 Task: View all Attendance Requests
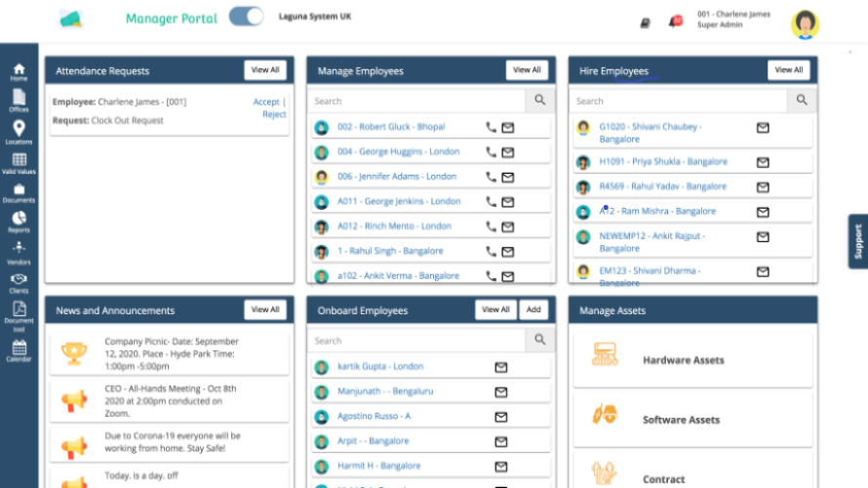(x=265, y=70)
